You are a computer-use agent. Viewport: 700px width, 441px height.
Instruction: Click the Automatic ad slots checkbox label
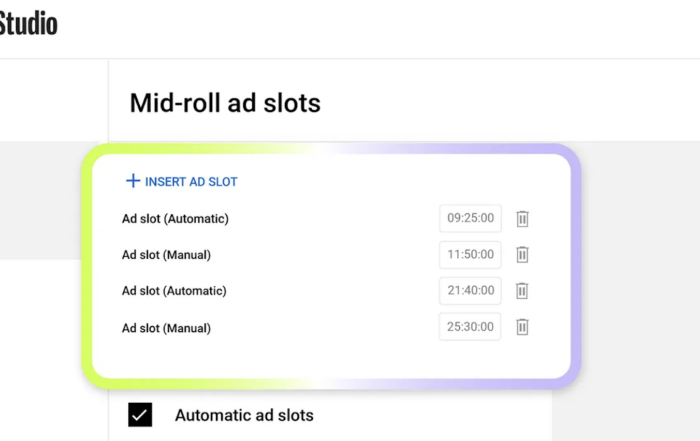pos(244,415)
